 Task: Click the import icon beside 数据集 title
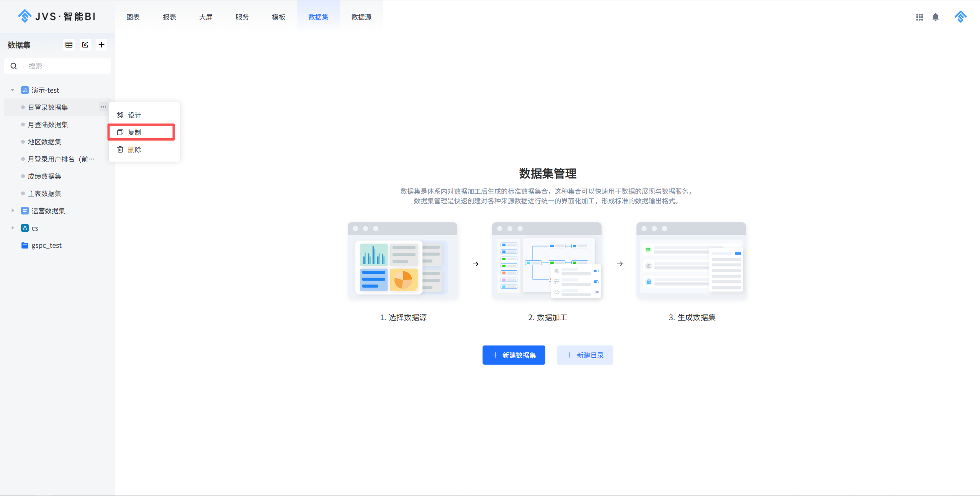tap(85, 45)
